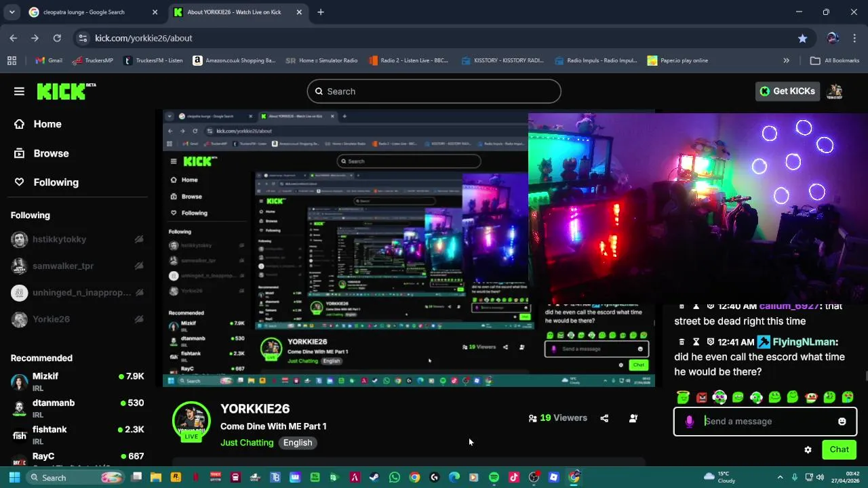
Task: Show more bookmarks chevron
Action: 786,60
